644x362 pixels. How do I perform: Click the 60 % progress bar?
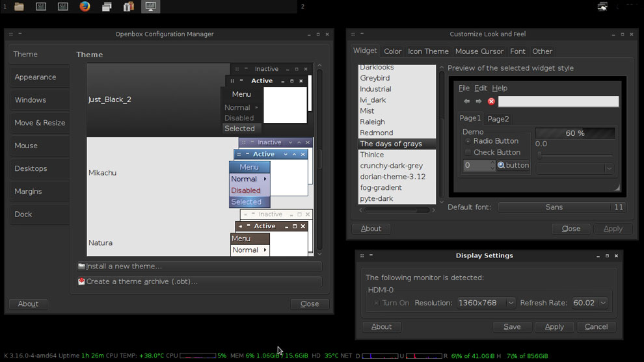click(575, 133)
